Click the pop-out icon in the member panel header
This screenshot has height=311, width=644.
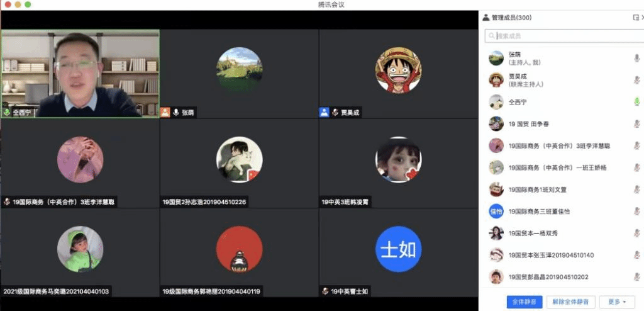pyautogui.click(x=635, y=18)
